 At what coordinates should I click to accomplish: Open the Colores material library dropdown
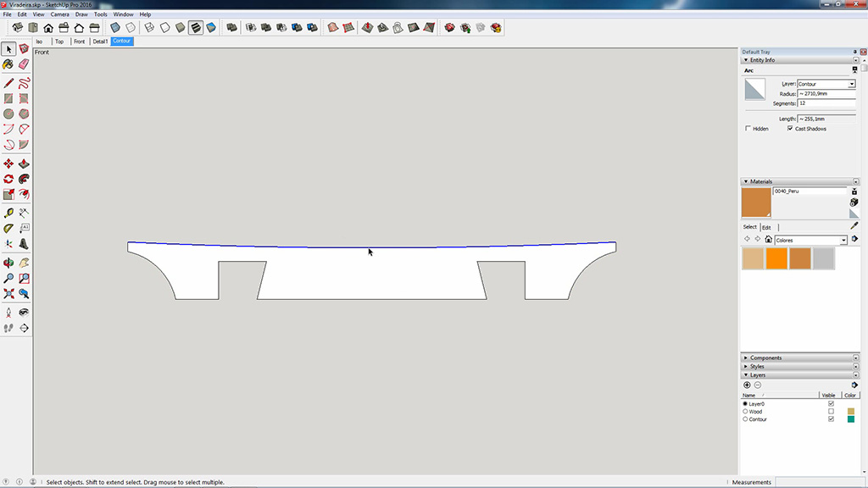pos(843,240)
